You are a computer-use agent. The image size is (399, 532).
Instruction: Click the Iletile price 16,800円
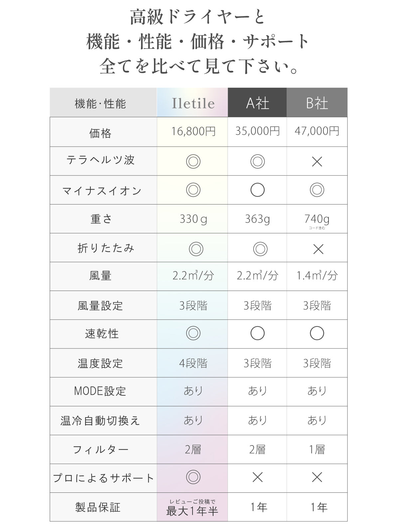click(x=193, y=132)
